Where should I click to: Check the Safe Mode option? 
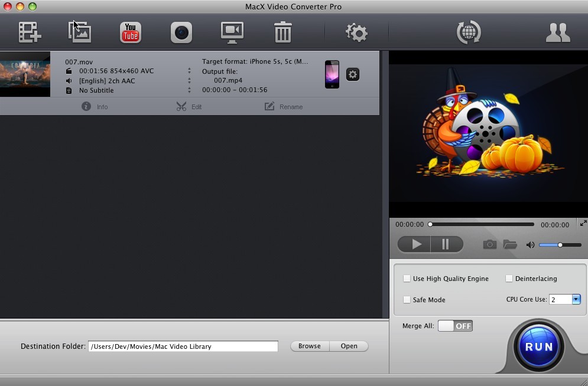tap(407, 299)
